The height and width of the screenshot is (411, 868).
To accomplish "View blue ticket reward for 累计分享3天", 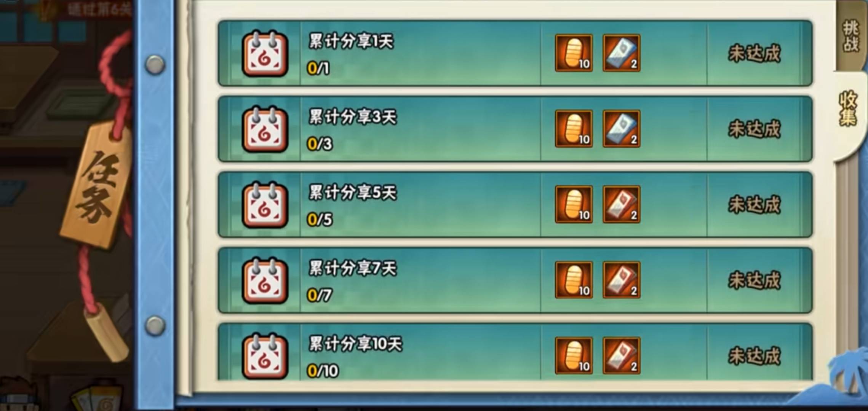I will pos(622,129).
